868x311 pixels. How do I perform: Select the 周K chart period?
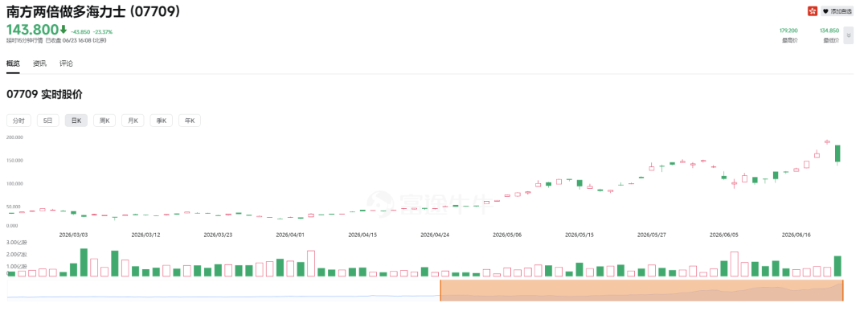tap(104, 121)
